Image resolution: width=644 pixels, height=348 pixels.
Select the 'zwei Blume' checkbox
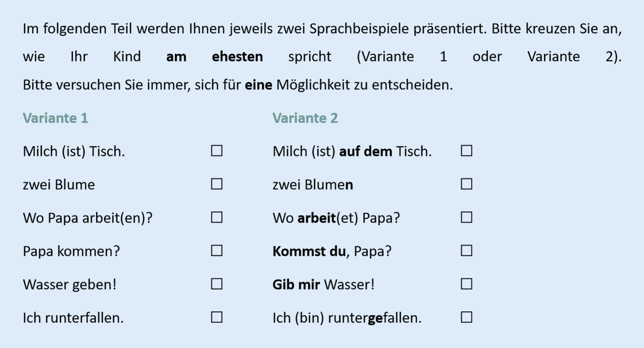(x=217, y=184)
